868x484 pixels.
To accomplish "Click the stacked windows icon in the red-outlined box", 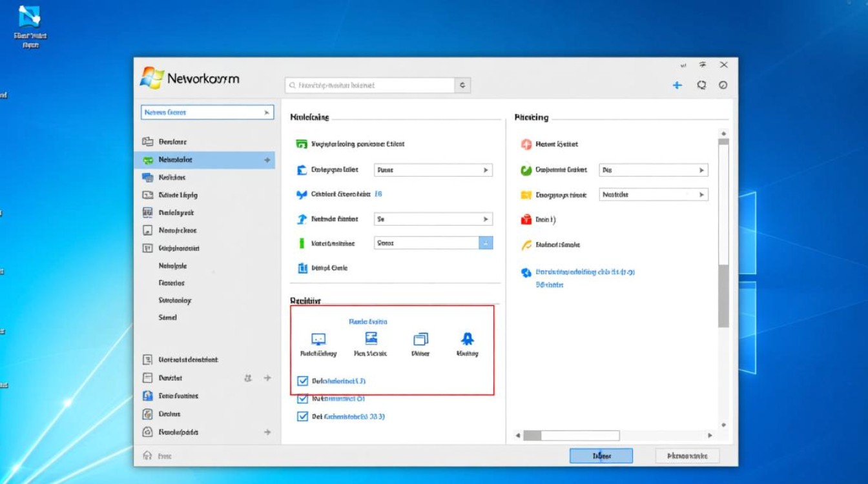I will pos(420,339).
